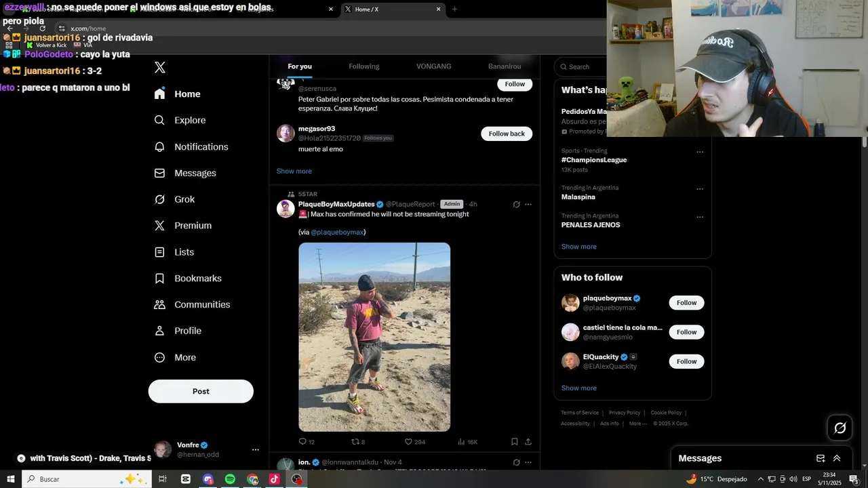868x488 pixels.
Task: Open Bookmarks in the sidebar
Action: click(x=188, y=279)
